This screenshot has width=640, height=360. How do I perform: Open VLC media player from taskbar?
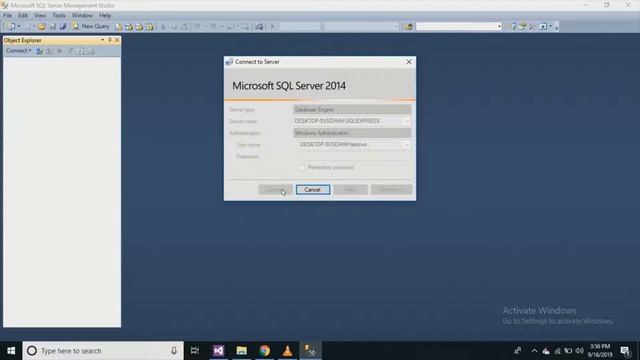coord(287,351)
